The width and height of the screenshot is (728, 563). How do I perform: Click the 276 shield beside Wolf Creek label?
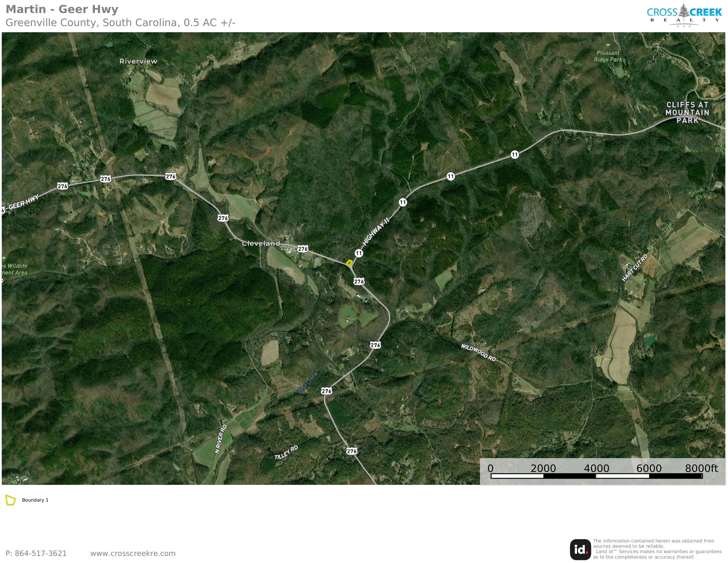[327, 391]
